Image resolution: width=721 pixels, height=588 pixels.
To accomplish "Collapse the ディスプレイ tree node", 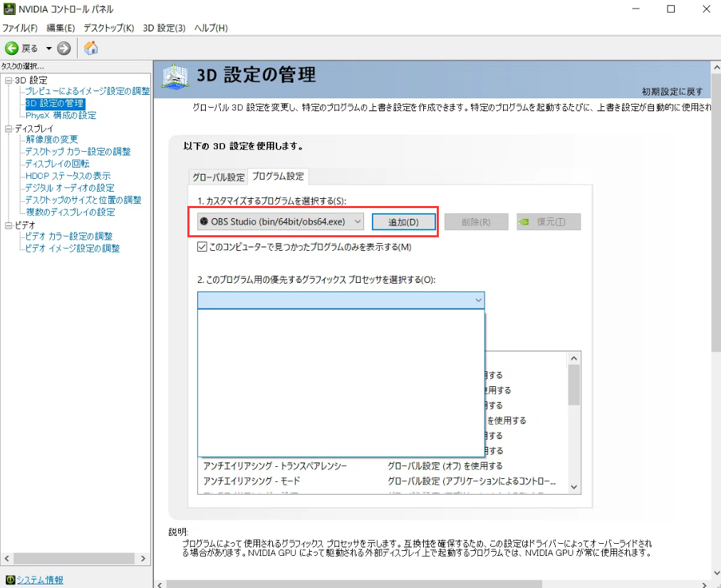I will [9, 128].
